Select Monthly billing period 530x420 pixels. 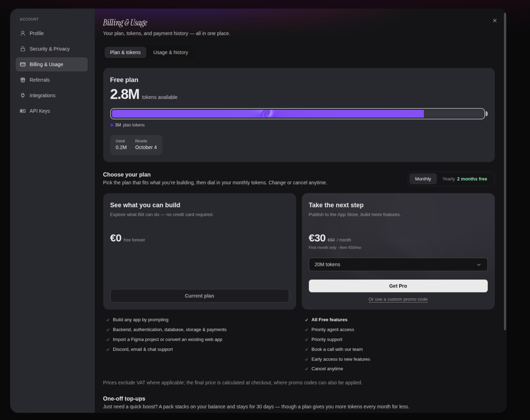click(423, 179)
